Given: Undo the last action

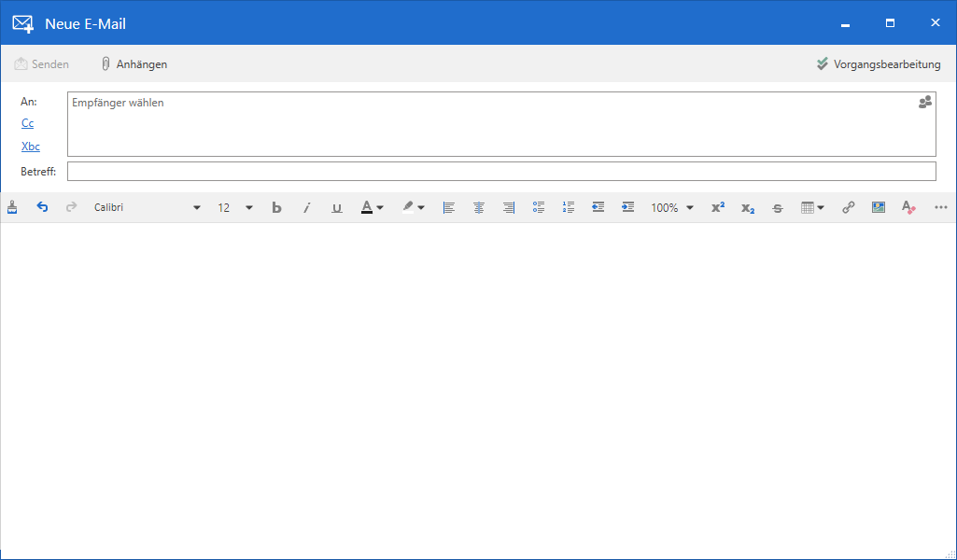Looking at the screenshot, I should (x=42, y=208).
